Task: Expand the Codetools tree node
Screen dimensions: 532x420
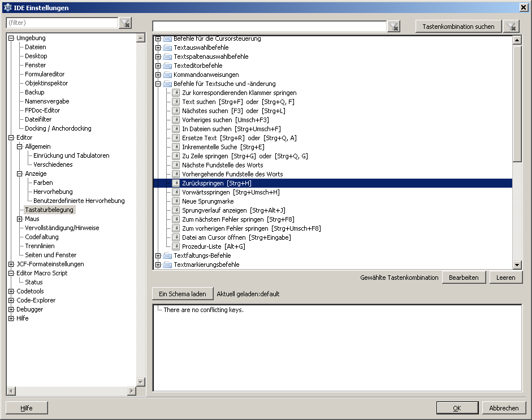Action: point(11,291)
